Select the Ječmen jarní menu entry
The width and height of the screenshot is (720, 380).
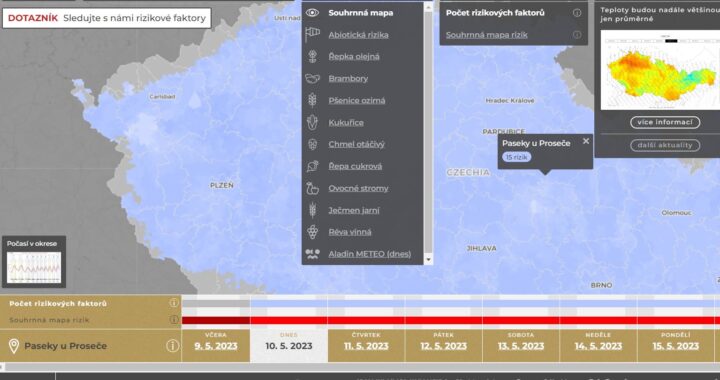[x=354, y=210]
